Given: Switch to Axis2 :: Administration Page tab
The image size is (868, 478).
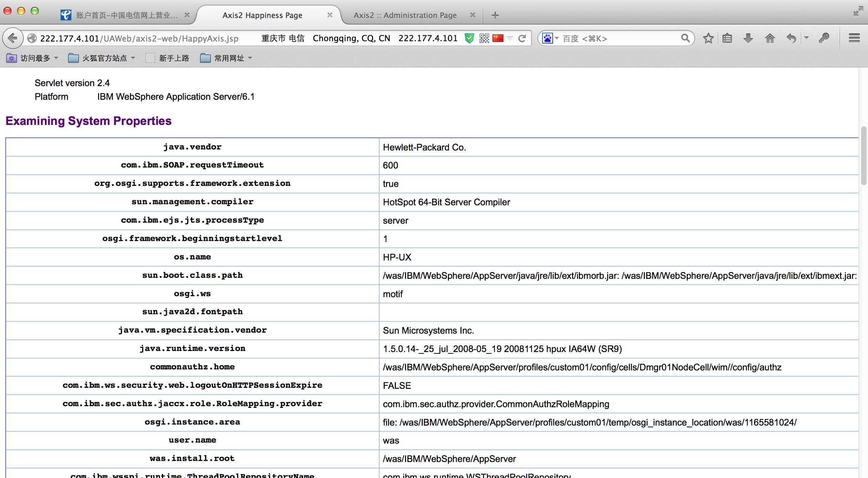Looking at the screenshot, I should coord(405,15).
